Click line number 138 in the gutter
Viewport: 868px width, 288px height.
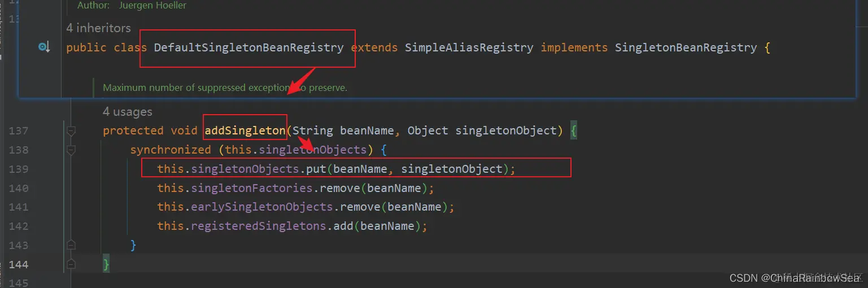point(19,150)
